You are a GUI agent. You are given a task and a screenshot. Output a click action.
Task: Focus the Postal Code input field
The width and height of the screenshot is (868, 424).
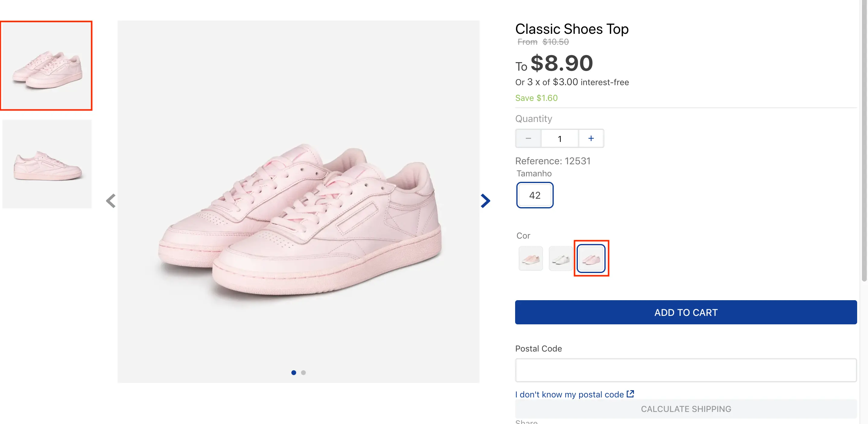pos(686,370)
